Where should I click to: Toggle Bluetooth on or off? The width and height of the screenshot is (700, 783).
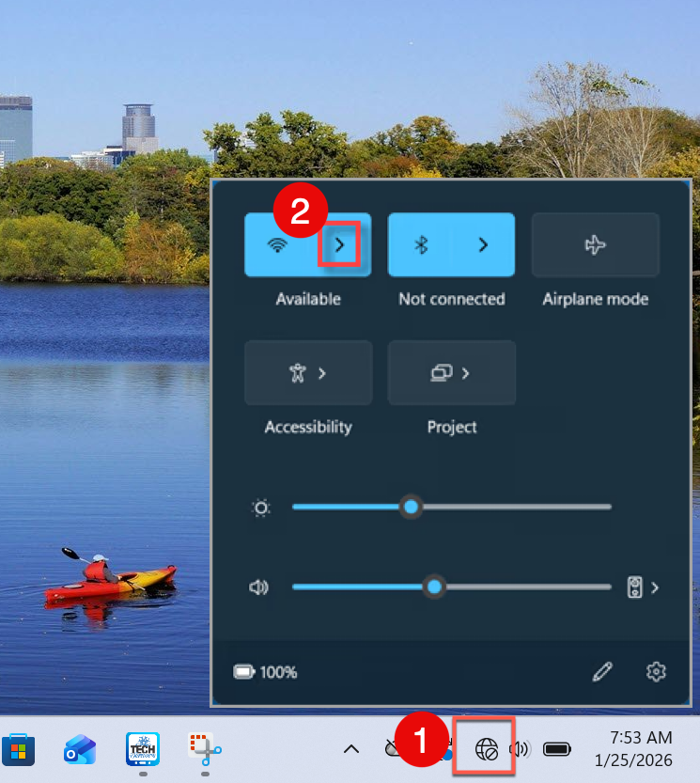pos(421,245)
